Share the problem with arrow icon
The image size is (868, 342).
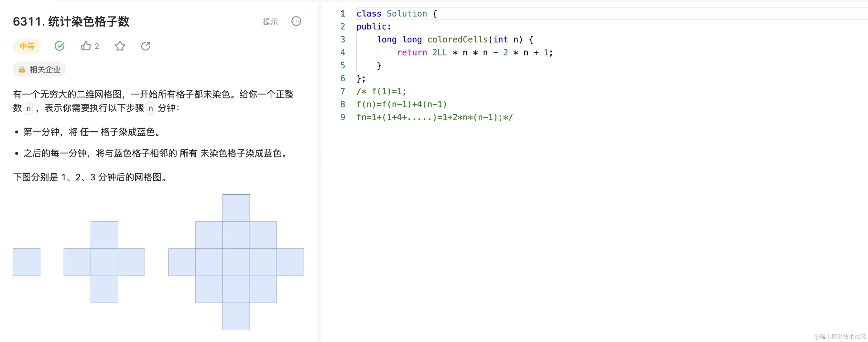coord(146,46)
